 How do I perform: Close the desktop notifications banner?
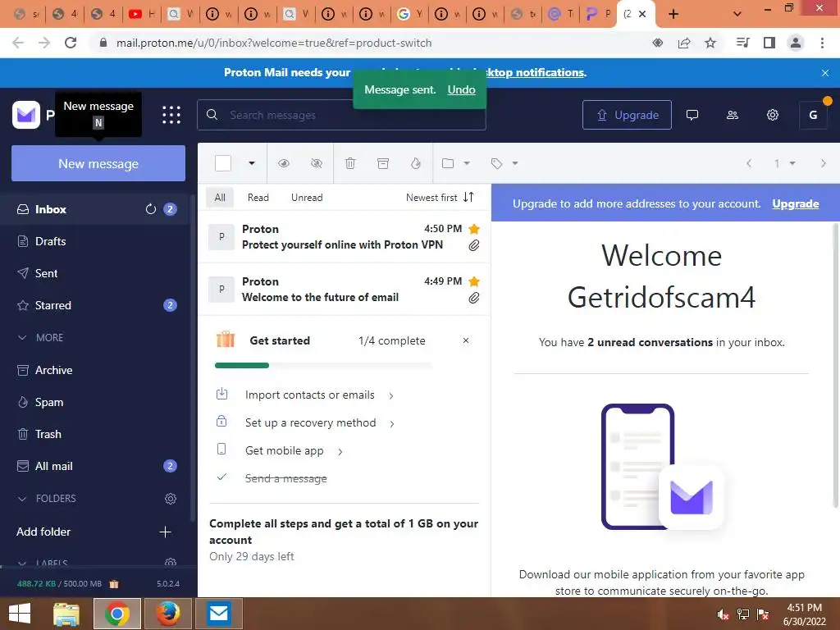pos(825,73)
